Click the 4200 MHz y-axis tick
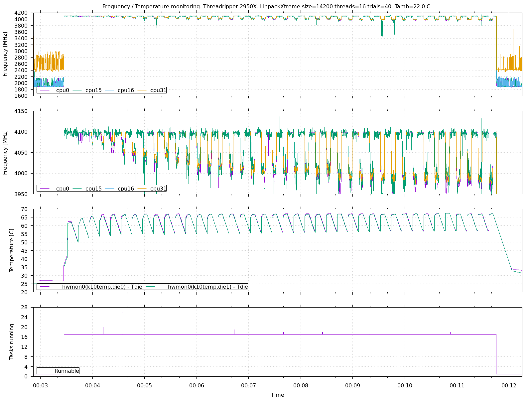Image resolution: width=532 pixels, height=399 pixels. click(22, 13)
